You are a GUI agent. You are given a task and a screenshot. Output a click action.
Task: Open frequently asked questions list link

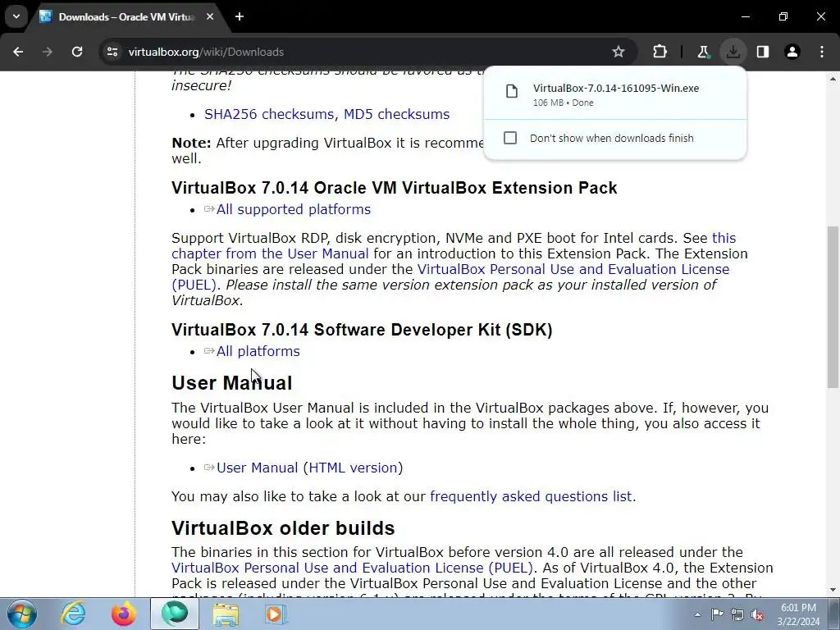pyautogui.click(x=531, y=496)
